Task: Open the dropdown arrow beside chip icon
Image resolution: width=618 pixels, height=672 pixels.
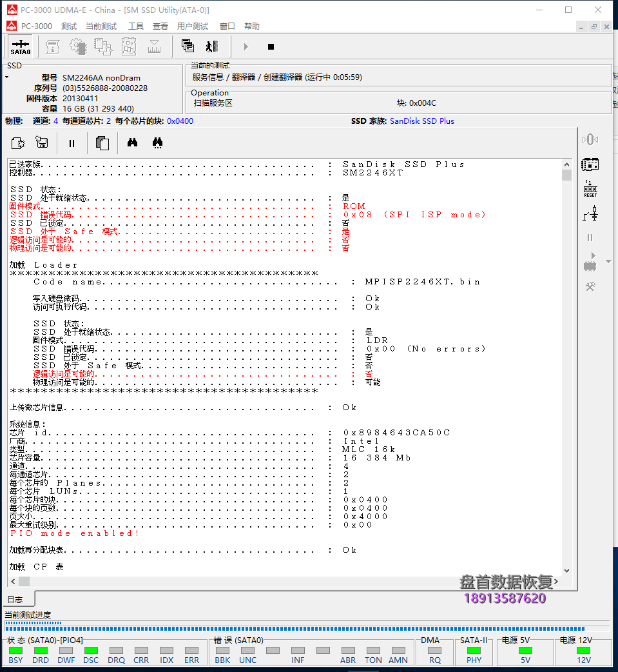Action: 608,261
